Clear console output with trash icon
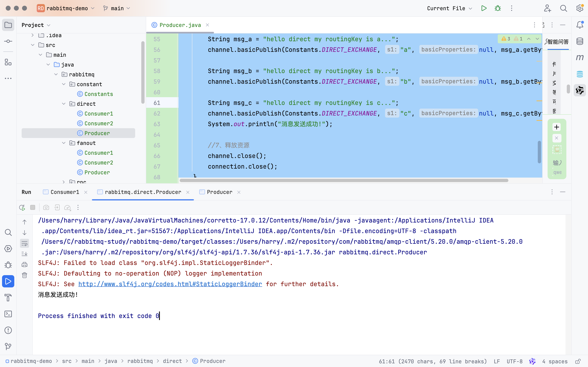Viewport: 588px width, 367px height. click(24, 275)
